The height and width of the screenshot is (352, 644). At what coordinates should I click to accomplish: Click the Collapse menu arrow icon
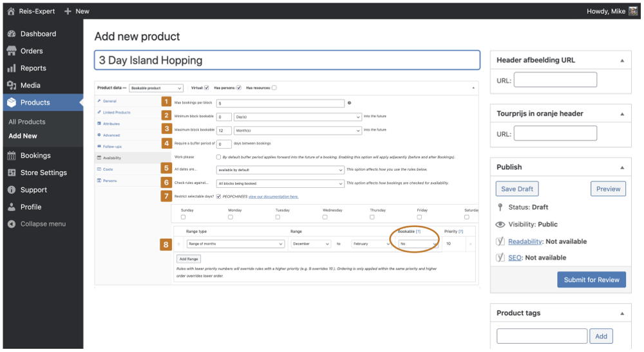(x=12, y=224)
